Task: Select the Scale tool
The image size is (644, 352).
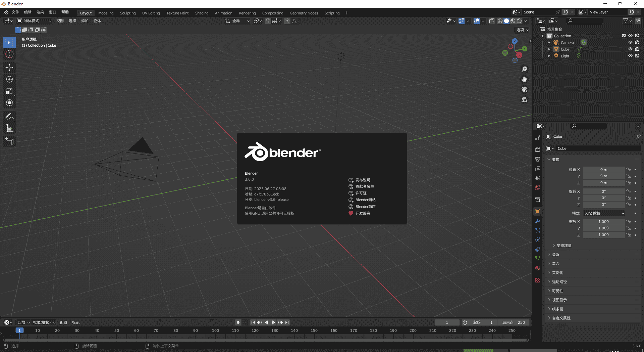Action: (9, 91)
